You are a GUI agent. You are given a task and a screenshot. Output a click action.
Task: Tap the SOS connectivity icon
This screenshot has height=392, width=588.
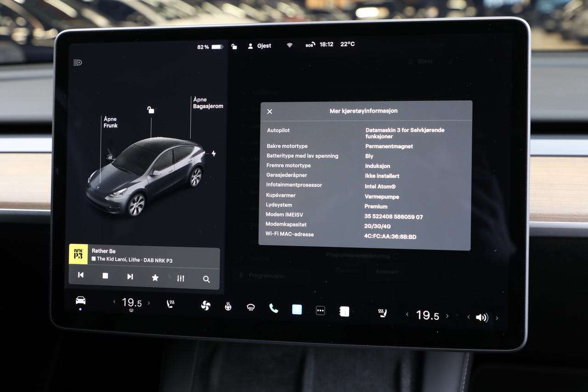click(310, 45)
